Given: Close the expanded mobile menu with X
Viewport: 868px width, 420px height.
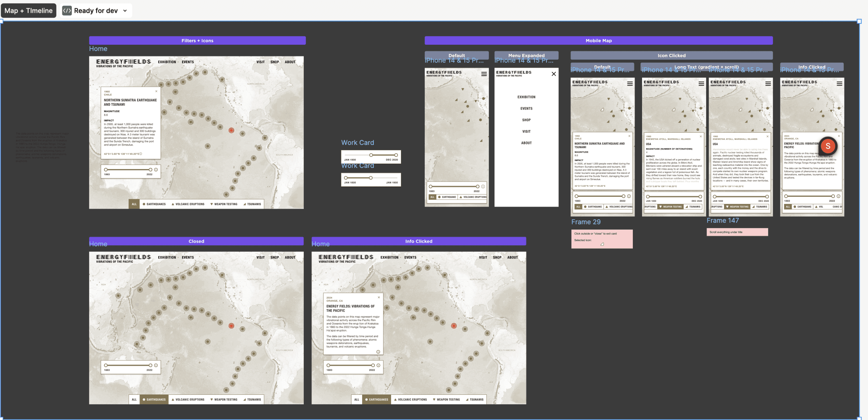Looking at the screenshot, I should (554, 74).
